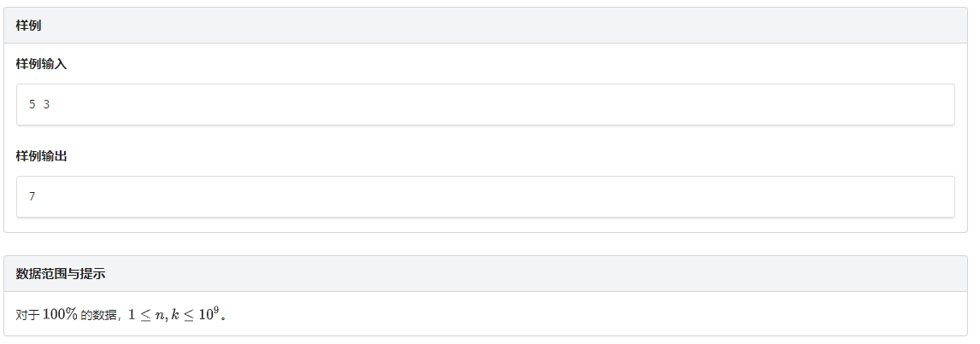Click the lower bound 1 in the formula
Viewport: 980px width, 344px height.
click(132, 314)
